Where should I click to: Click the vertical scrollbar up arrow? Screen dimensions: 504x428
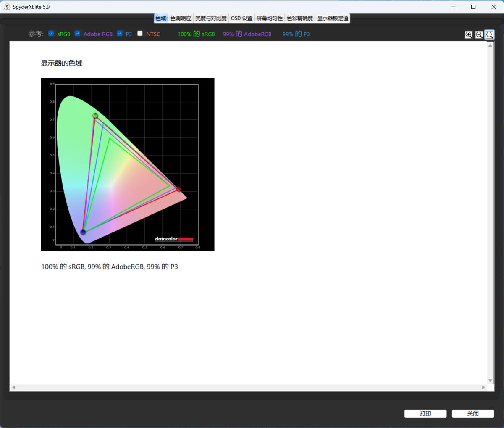tap(490, 45)
